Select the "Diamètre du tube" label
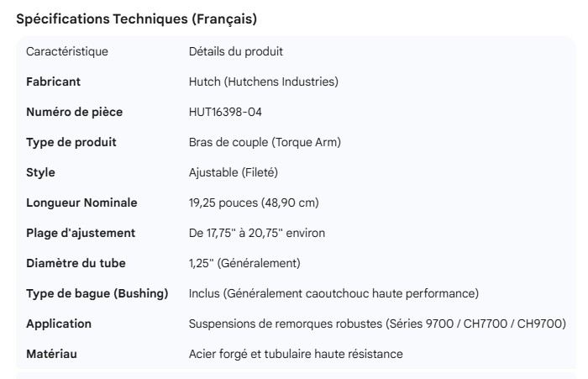588x379 pixels. [76, 264]
